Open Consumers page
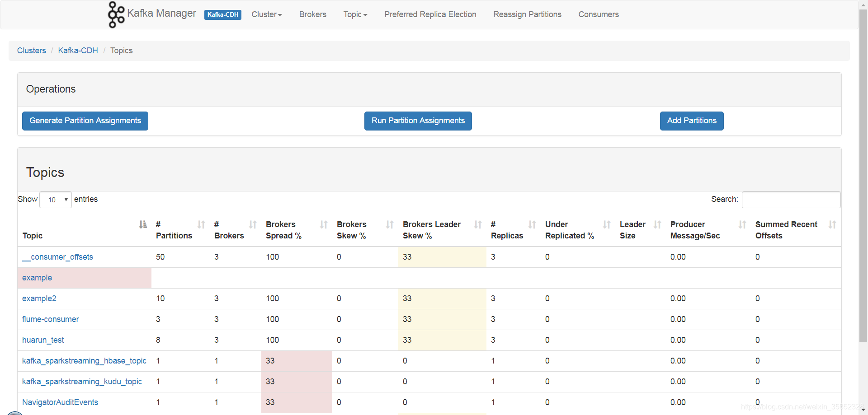Viewport: 868px width, 415px height. 599,14
